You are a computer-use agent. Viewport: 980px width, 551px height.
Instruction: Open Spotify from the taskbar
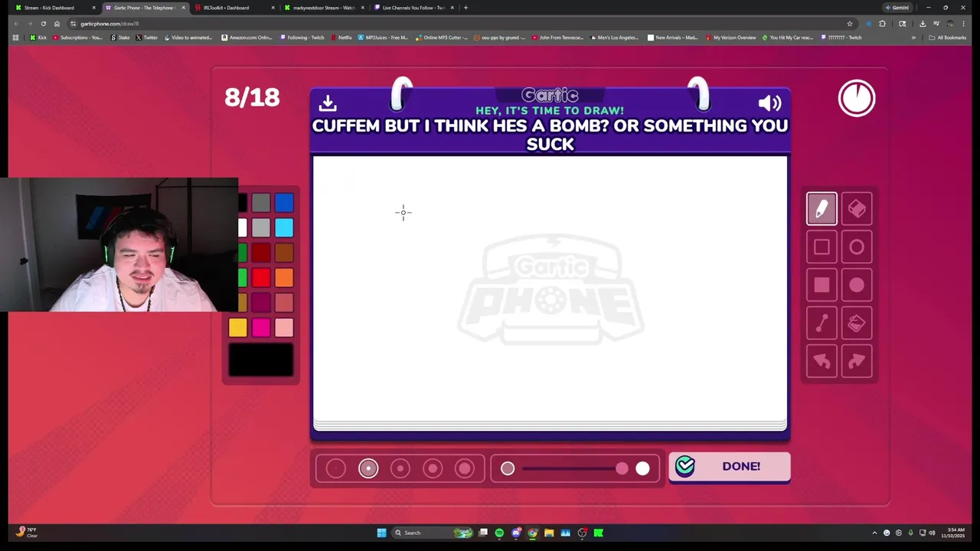tap(499, 533)
